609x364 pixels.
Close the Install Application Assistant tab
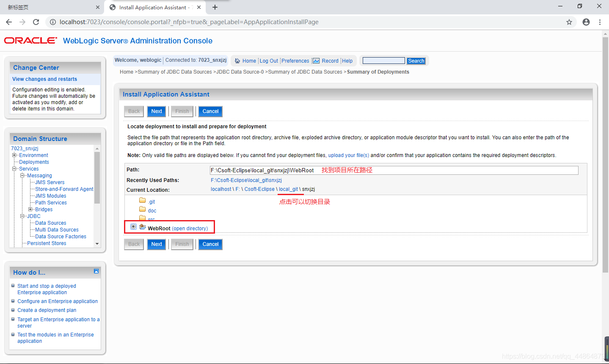click(199, 7)
